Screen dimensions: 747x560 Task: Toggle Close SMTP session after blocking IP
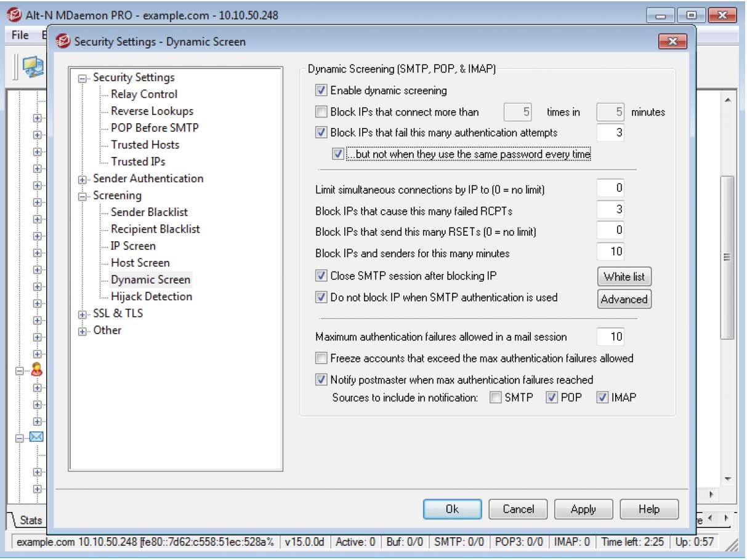(x=321, y=276)
